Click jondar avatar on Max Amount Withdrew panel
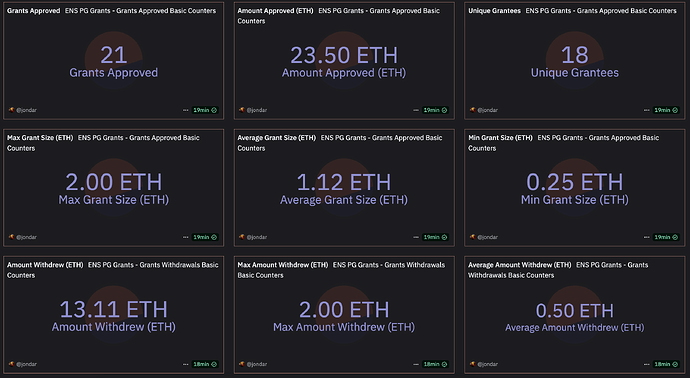 click(242, 364)
